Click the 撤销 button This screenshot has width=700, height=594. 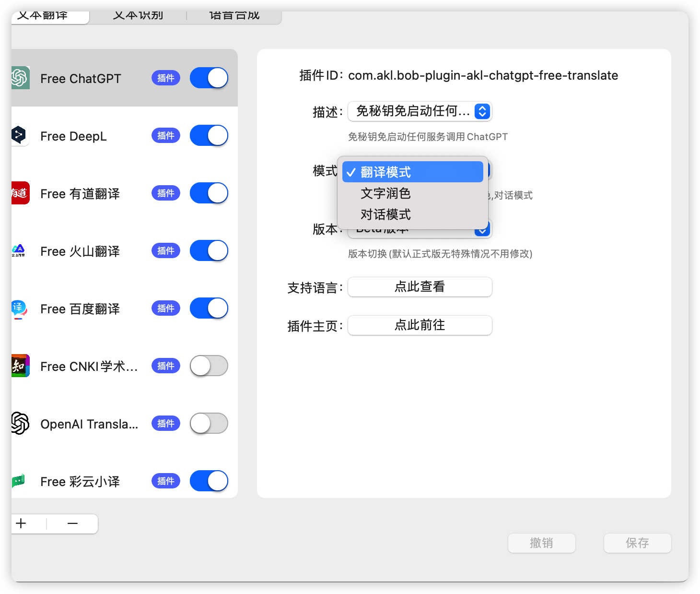click(x=542, y=543)
